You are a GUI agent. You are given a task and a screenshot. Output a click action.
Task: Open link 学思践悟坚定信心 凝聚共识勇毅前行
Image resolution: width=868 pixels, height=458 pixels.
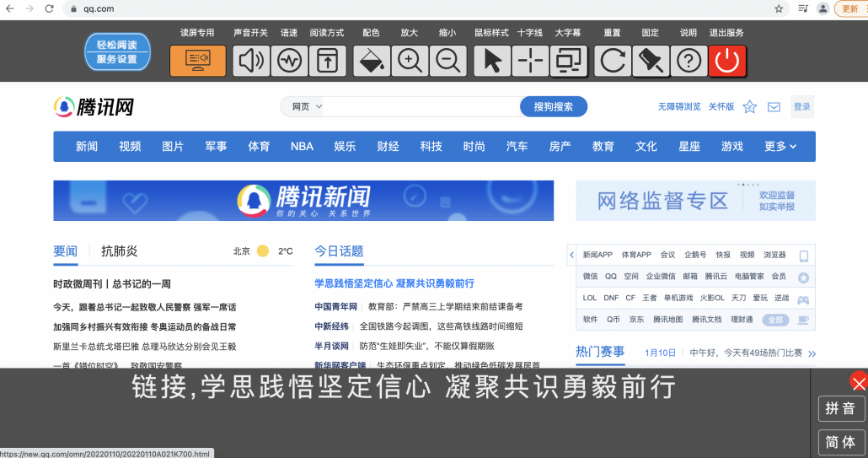(x=394, y=283)
